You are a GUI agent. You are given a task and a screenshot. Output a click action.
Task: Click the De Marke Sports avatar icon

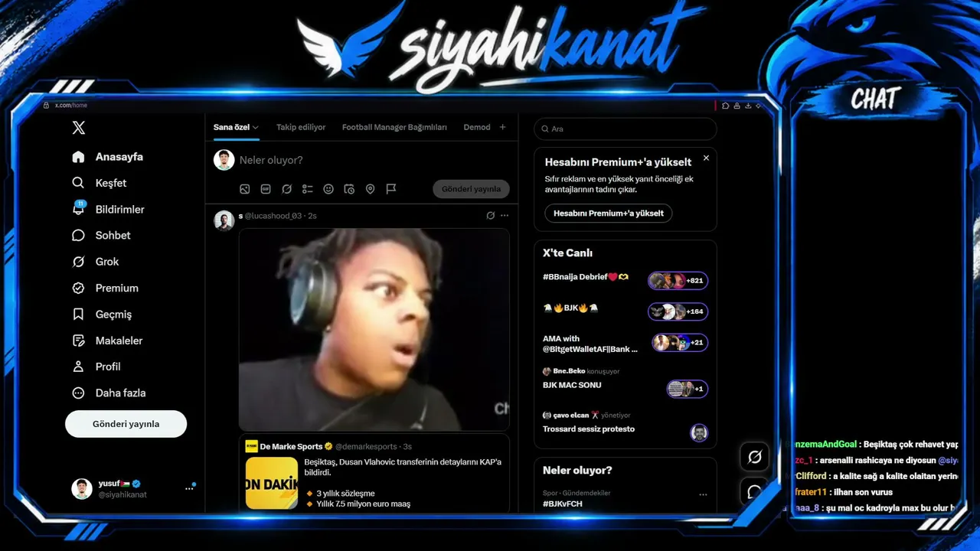click(x=251, y=446)
